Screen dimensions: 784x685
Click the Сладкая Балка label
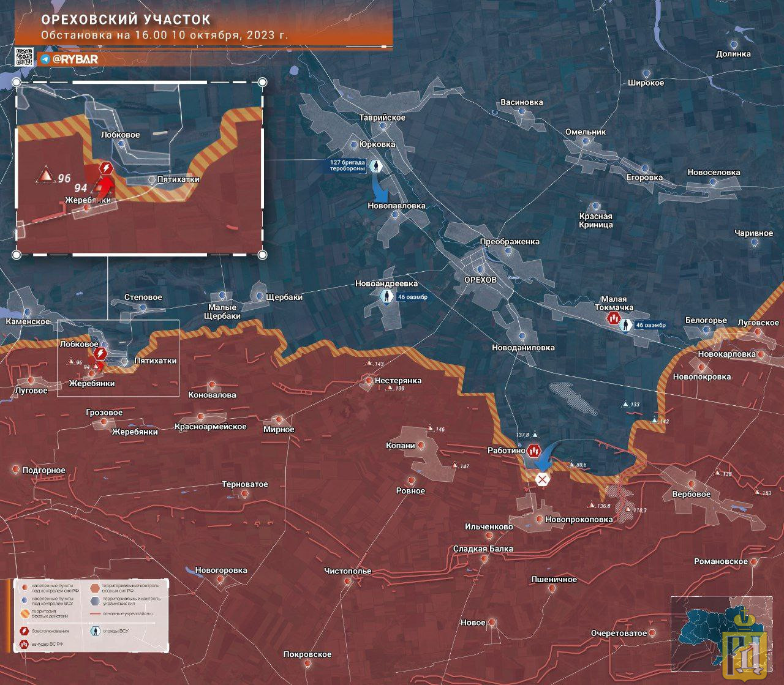click(x=483, y=549)
